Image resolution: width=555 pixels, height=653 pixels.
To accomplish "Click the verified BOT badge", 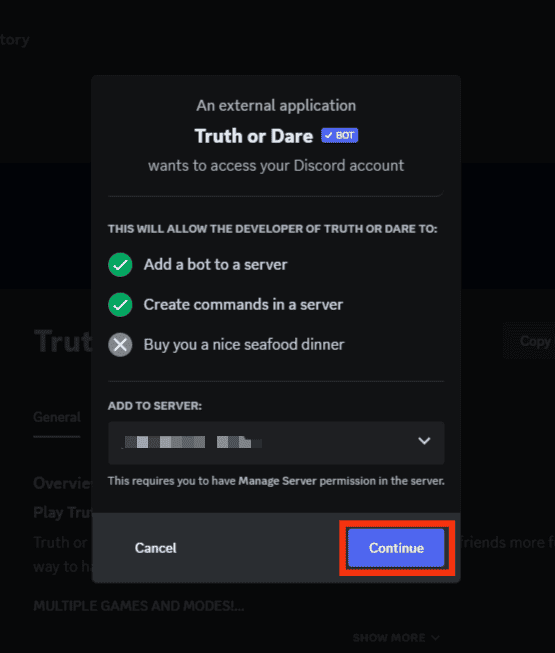I will click(x=339, y=135).
